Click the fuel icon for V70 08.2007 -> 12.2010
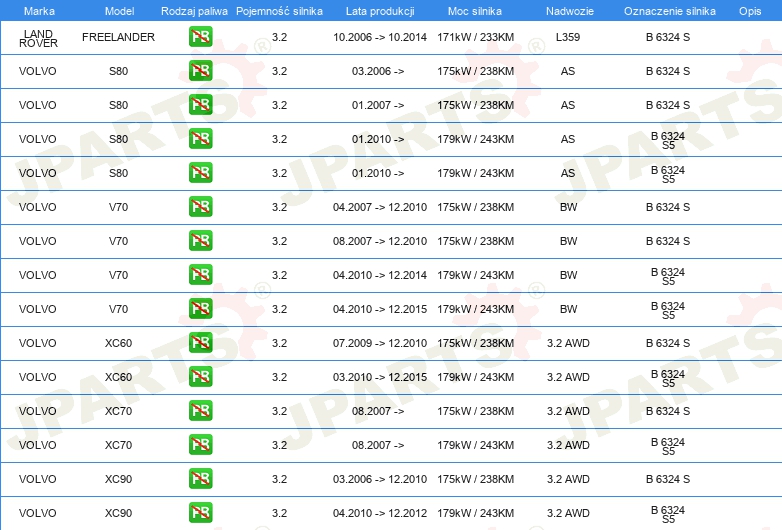782x530 pixels. pyautogui.click(x=200, y=241)
